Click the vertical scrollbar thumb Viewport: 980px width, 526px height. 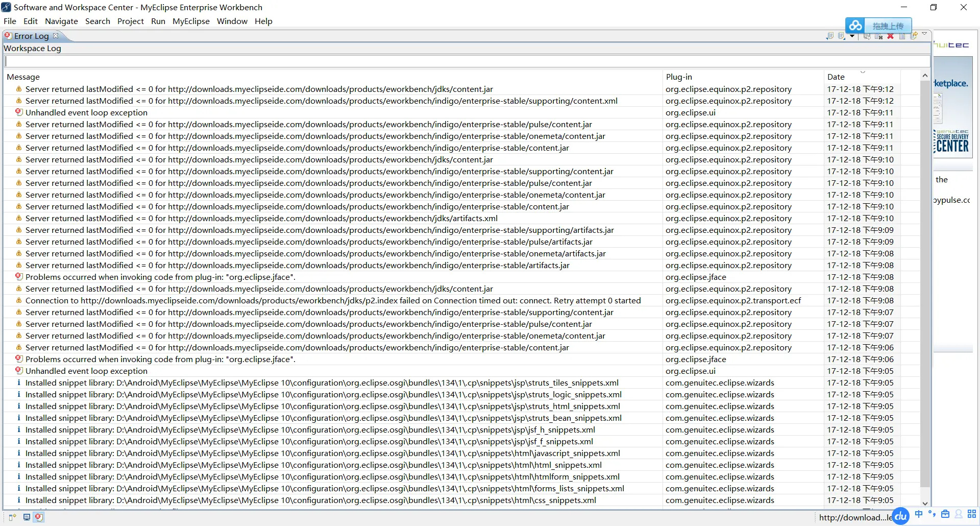click(925, 283)
